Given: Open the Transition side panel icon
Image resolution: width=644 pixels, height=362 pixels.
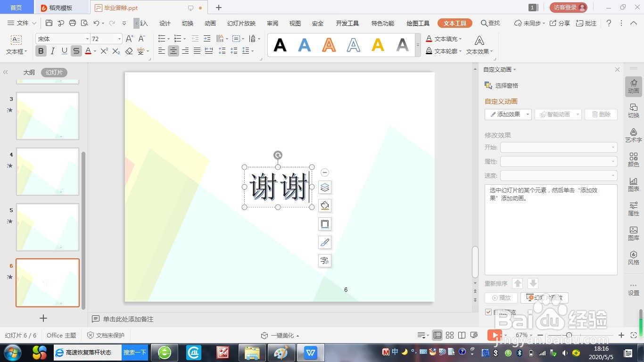Looking at the screenshot, I should pos(634,111).
